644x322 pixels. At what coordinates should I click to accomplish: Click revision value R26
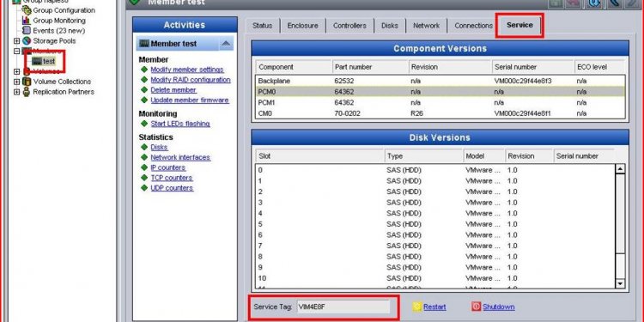(416, 113)
